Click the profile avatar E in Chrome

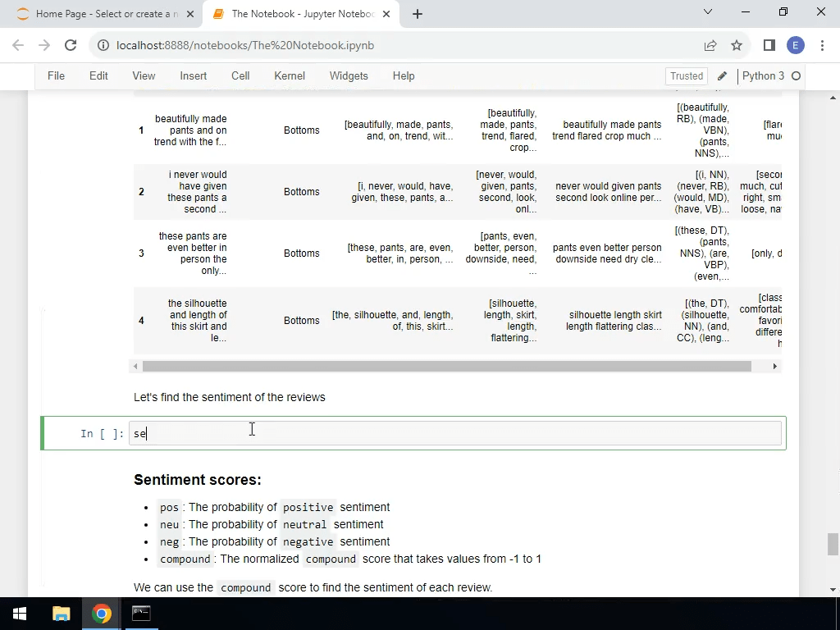pos(796,45)
